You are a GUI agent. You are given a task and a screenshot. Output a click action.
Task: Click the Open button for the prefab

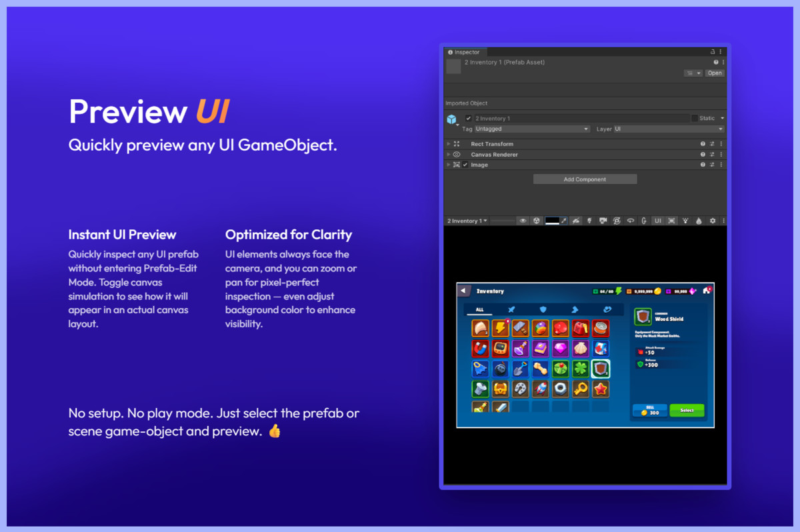[714, 73]
